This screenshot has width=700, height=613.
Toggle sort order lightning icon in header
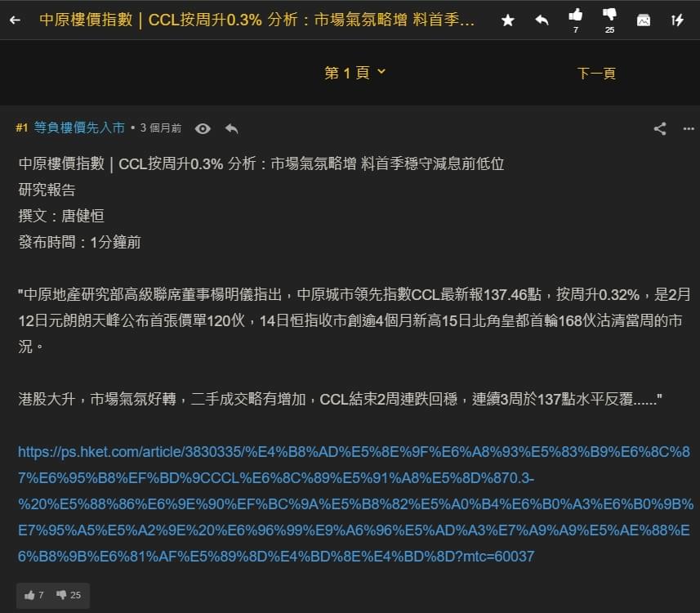coord(677,20)
